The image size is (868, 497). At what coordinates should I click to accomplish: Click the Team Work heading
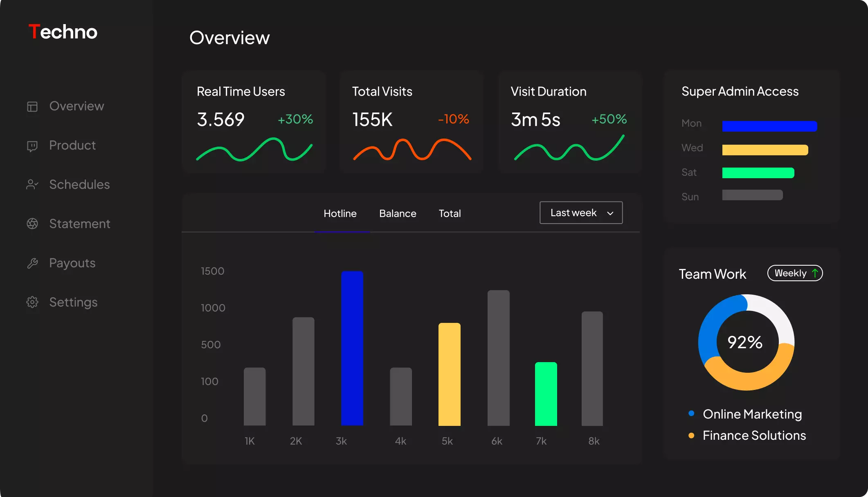713,274
